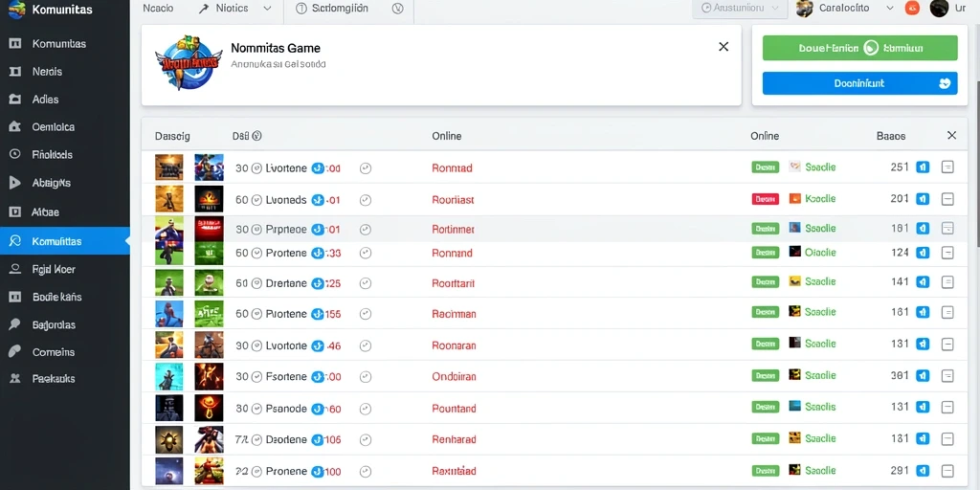
Task: Click the Bajorolas sidebar icon
Action: 15,325
